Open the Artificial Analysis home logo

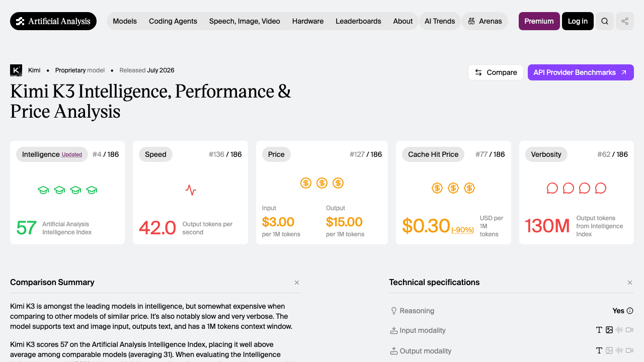pos(53,21)
